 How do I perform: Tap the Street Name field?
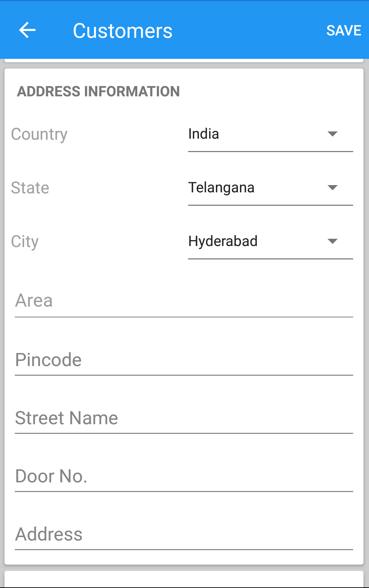coord(184,418)
